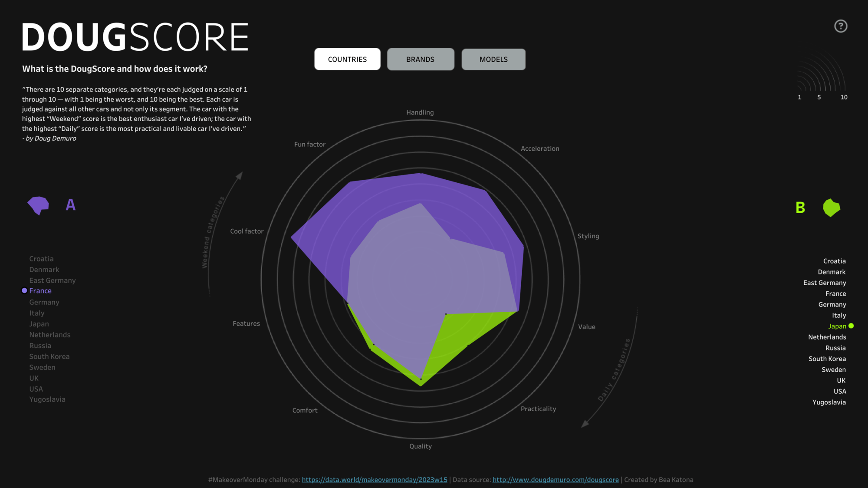Click the green letter B label

pyautogui.click(x=800, y=208)
